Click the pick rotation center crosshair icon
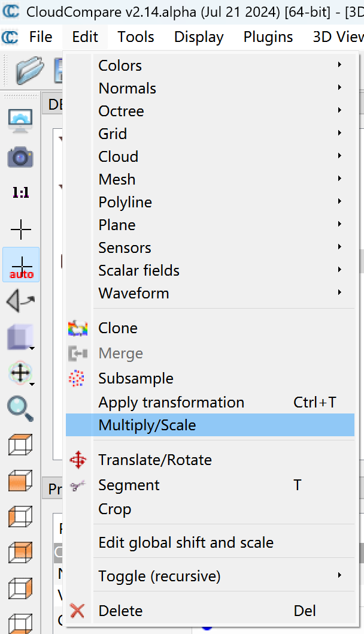This screenshot has width=364, height=634. pyautogui.click(x=20, y=230)
